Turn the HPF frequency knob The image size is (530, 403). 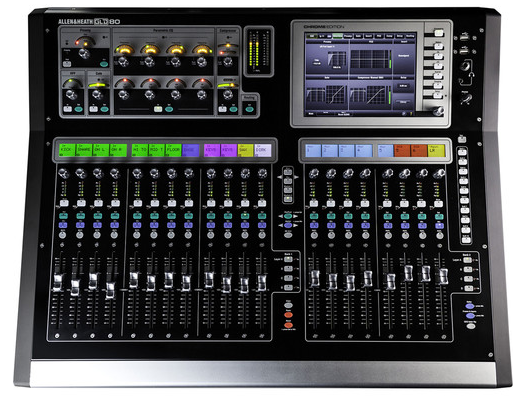pos(71,94)
